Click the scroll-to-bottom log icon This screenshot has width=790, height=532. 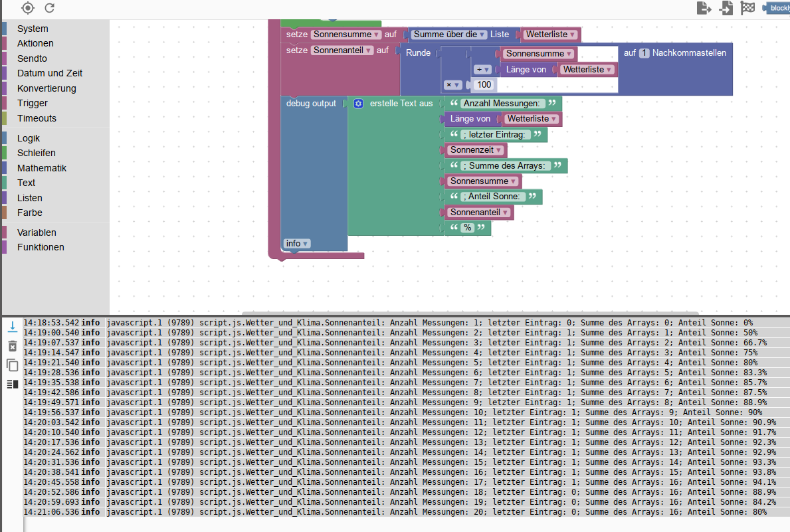pyautogui.click(x=13, y=327)
